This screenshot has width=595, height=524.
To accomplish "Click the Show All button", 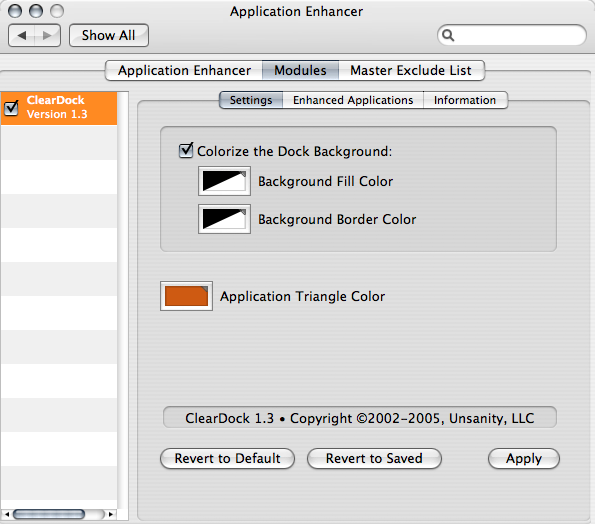I will (x=109, y=36).
